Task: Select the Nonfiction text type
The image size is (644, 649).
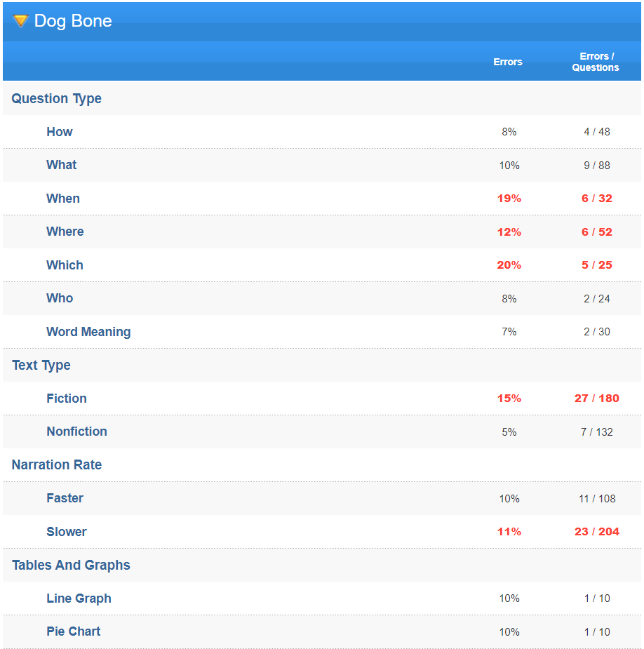Action: (76, 431)
